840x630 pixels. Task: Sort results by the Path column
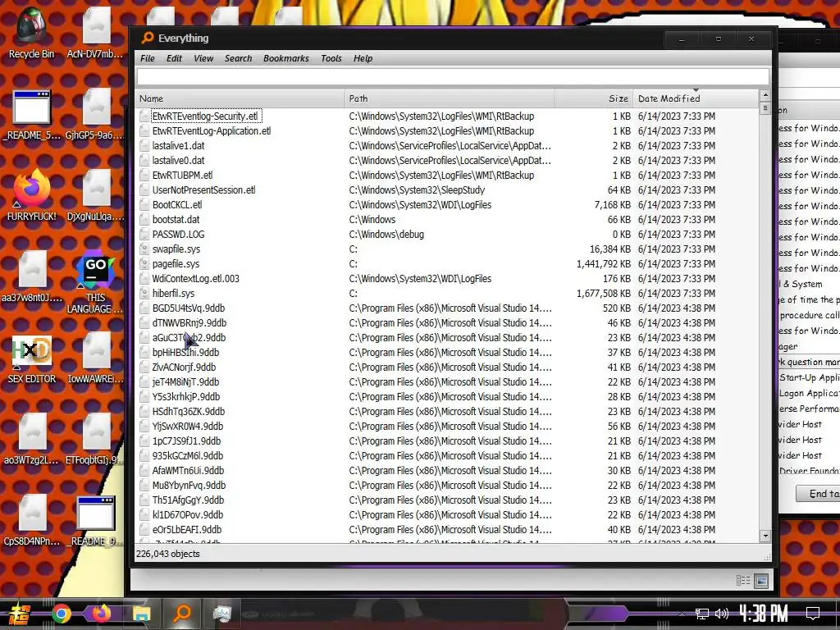(x=449, y=98)
